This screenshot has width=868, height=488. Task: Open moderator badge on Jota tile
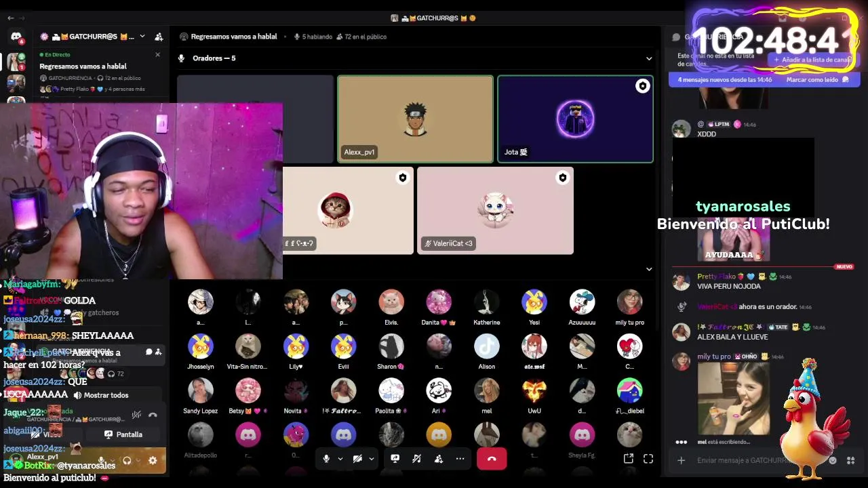(642, 85)
